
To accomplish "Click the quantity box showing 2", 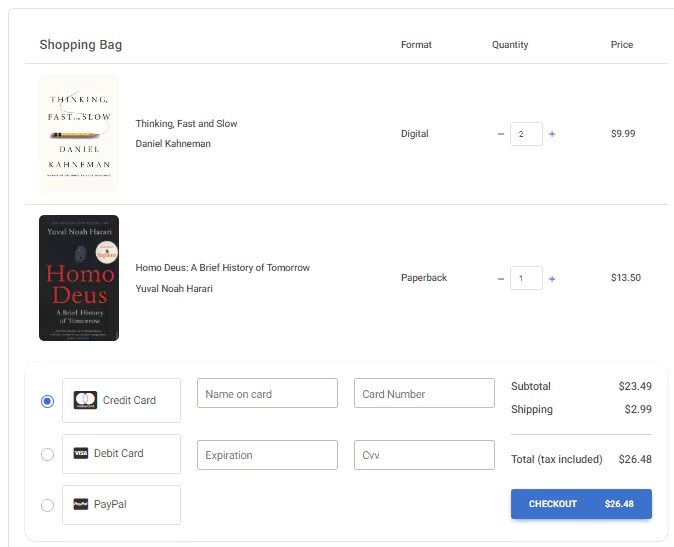I will pos(526,134).
